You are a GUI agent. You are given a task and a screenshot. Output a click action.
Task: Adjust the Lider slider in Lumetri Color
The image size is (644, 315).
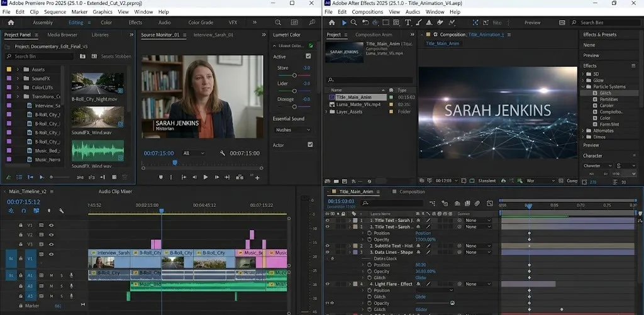point(294,91)
